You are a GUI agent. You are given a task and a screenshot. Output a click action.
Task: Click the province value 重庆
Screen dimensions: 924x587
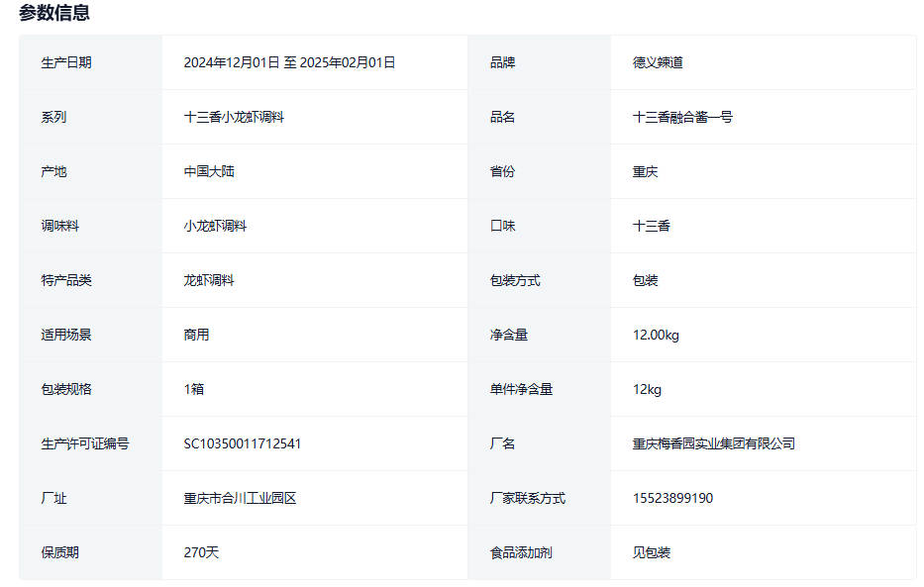[646, 171]
